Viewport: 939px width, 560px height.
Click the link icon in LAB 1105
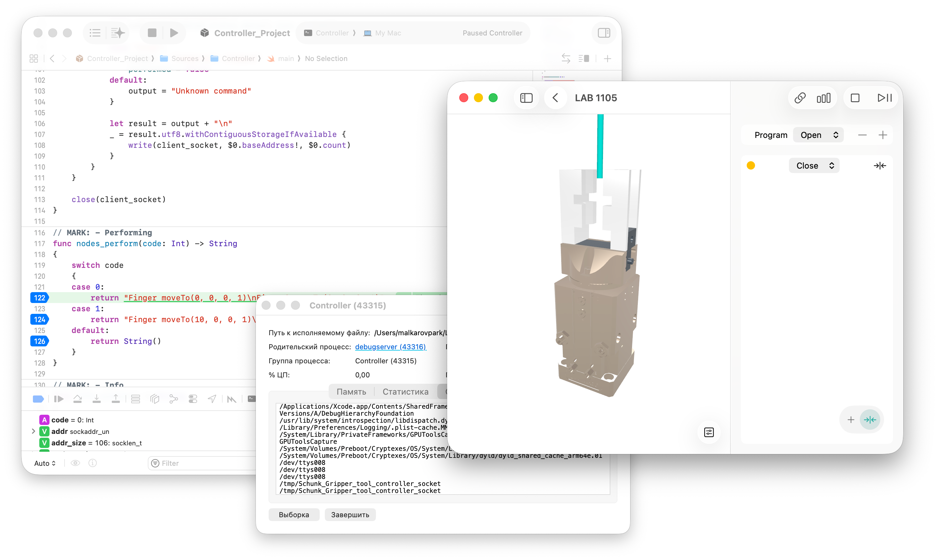coord(800,98)
